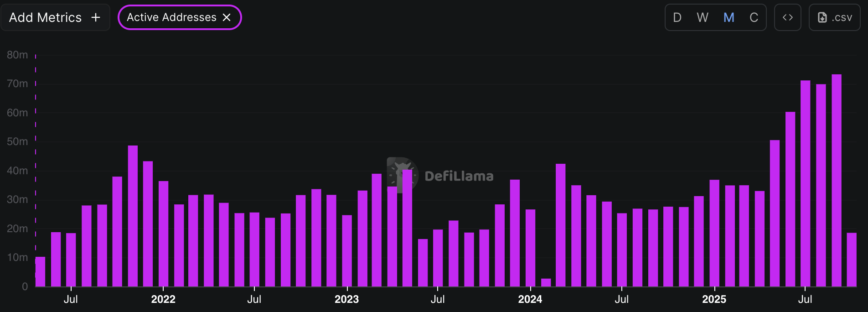Select the Monthly (M) grouping option
The width and height of the screenshot is (868, 312).
(x=728, y=17)
